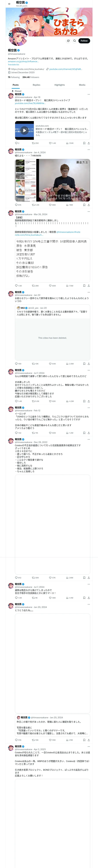98x868 pixels.
Task: Open more options on pinned post
Action: pos(89,94)
